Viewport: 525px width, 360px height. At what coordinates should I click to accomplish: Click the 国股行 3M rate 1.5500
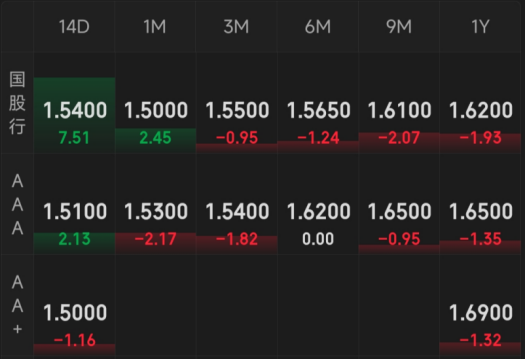tap(237, 110)
